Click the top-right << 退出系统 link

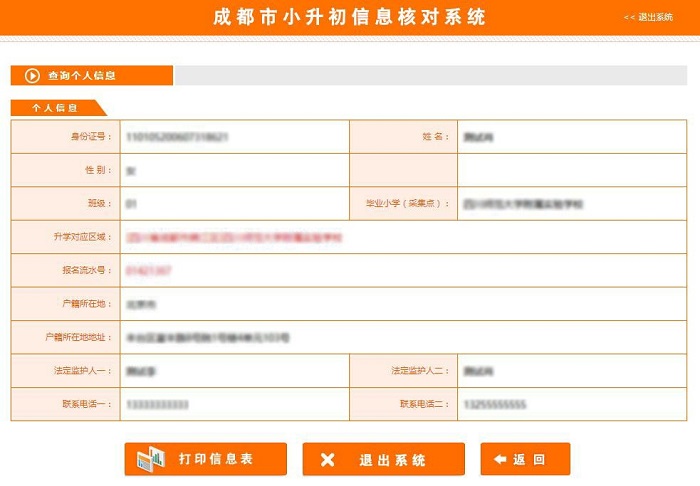tap(648, 17)
